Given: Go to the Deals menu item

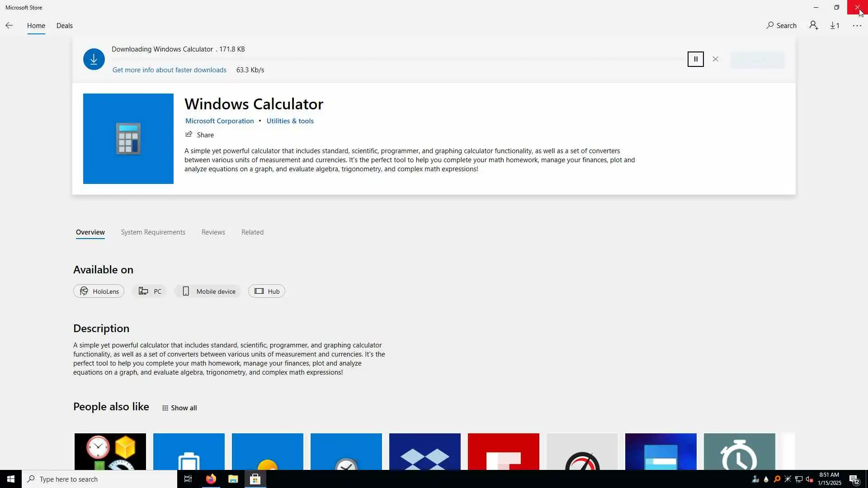Looking at the screenshot, I should pyautogui.click(x=64, y=26).
